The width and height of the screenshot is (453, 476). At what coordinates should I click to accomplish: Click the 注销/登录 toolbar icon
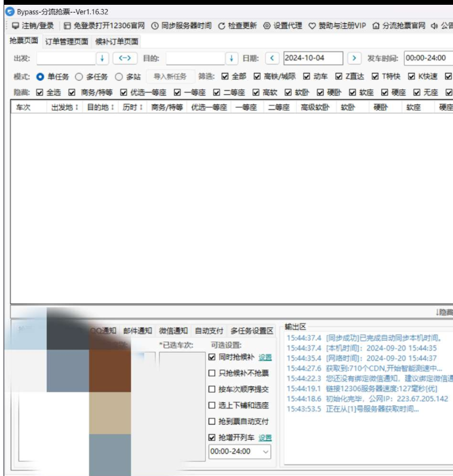click(x=16, y=26)
